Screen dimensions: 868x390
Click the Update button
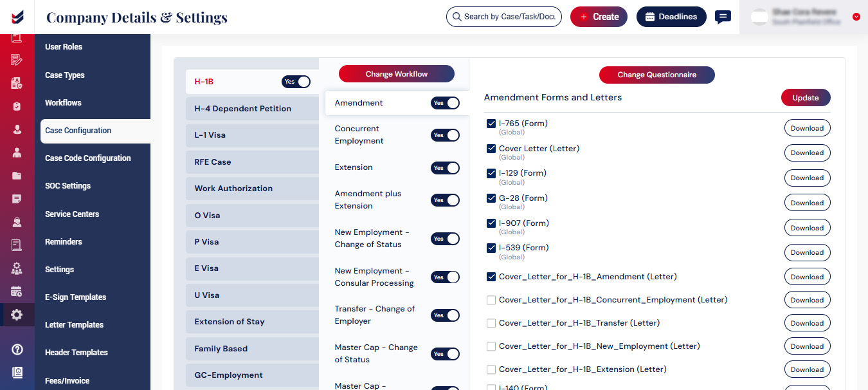tap(806, 98)
